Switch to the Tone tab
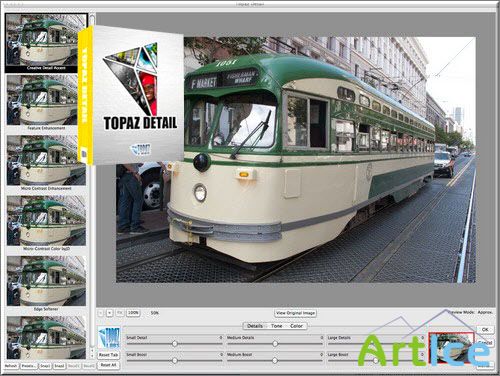The image size is (500, 376). [276, 326]
